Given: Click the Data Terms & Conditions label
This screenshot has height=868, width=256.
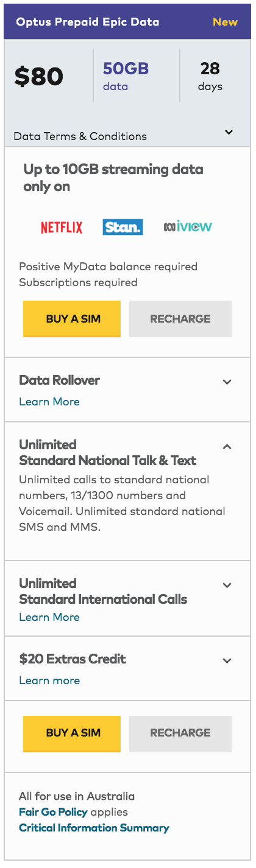Looking at the screenshot, I should pyautogui.click(x=80, y=136).
